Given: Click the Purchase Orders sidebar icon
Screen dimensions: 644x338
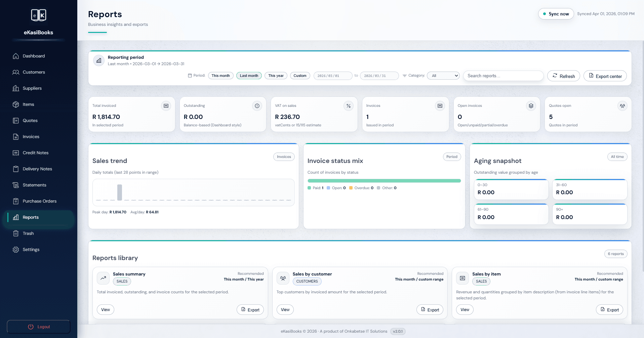Looking at the screenshot, I should pyautogui.click(x=16, y=201).
